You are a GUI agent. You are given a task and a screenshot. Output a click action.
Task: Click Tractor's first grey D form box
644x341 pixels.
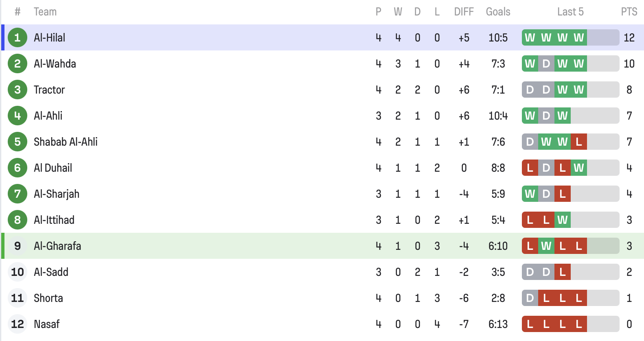tap(530, 90)
